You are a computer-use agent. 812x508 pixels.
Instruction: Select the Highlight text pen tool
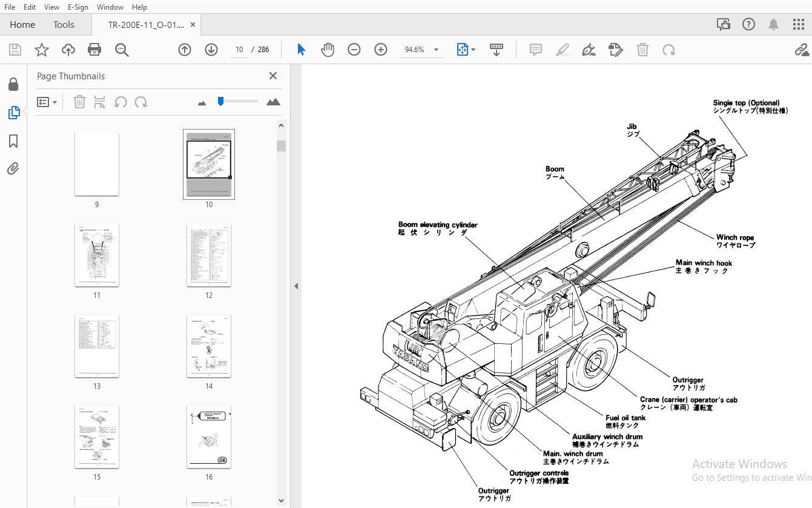pyautogui.click(x=563, y=50)
